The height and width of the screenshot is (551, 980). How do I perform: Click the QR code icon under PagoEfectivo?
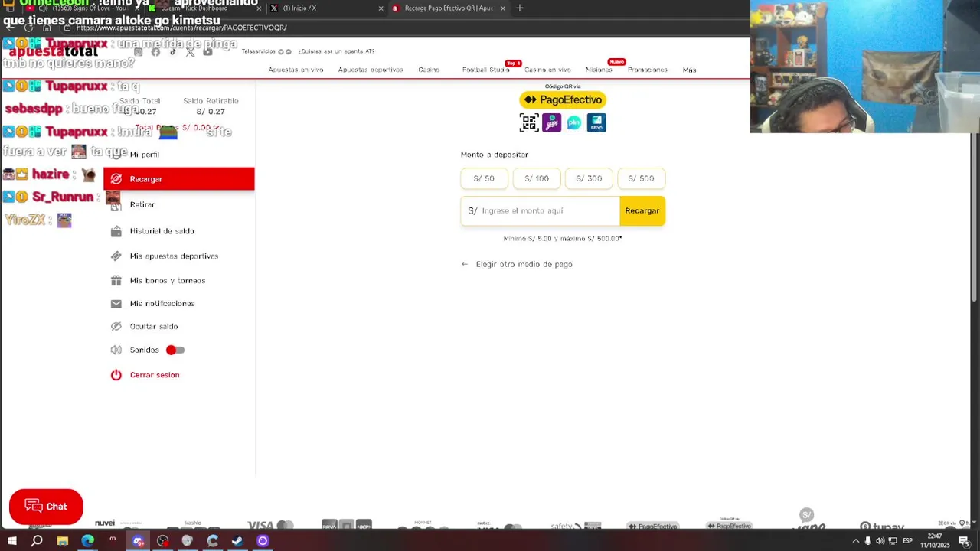pyautogui.click(x=529, y=122)
